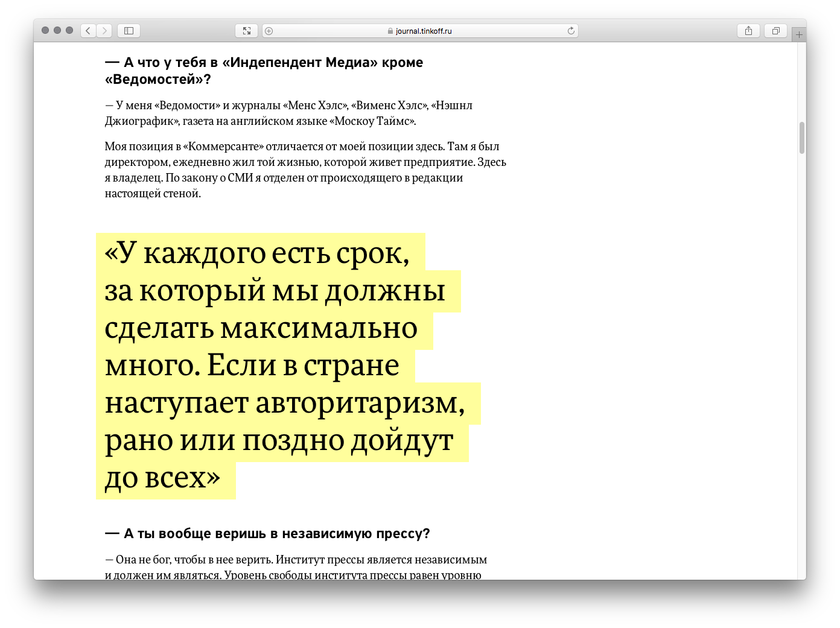Viewport: 840px width, 628px height.
Task: Reload the page with the refresh icon
Action: (571, 31)
